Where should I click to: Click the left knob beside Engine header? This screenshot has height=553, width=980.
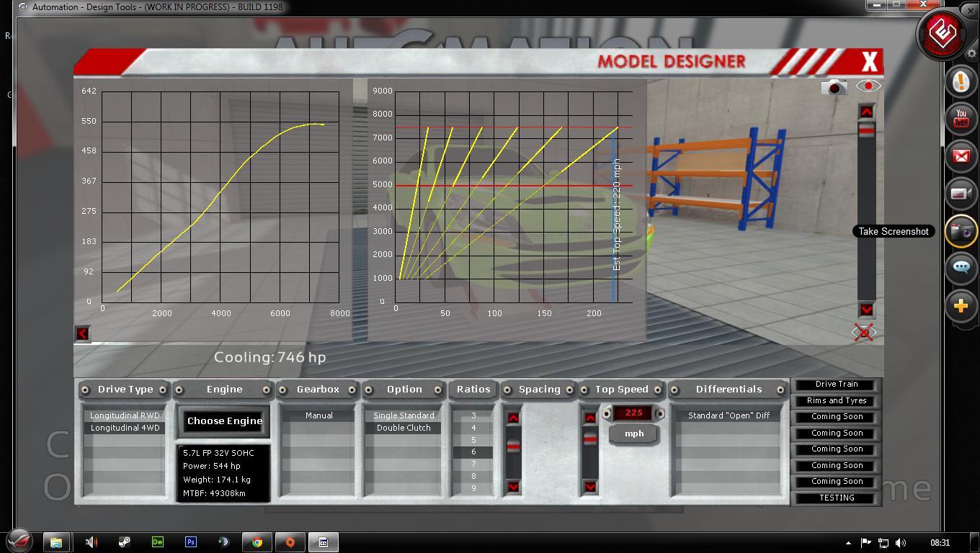coord(179,390)
